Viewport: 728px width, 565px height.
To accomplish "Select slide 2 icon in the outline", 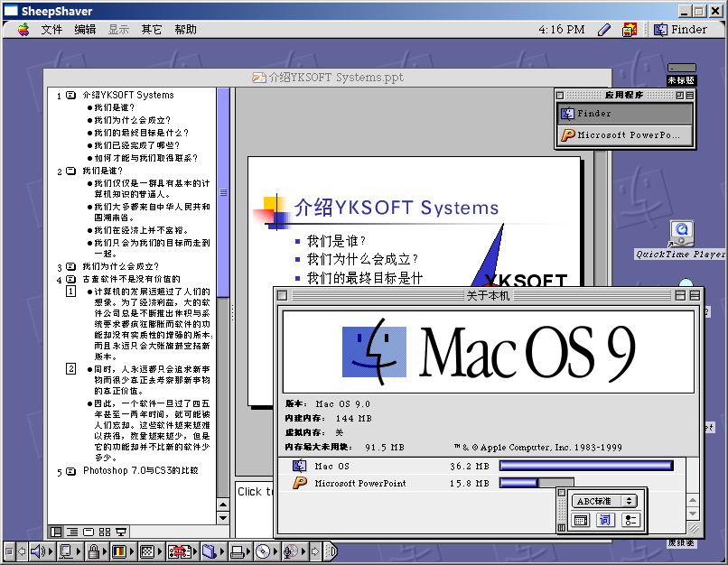I will tap(70, 171).
